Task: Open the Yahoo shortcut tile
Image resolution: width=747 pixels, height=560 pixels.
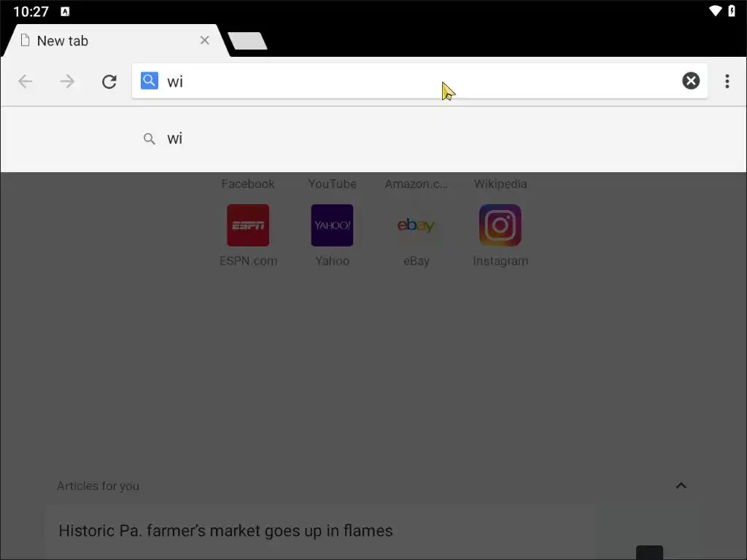Action: click(x=332, y=235)
